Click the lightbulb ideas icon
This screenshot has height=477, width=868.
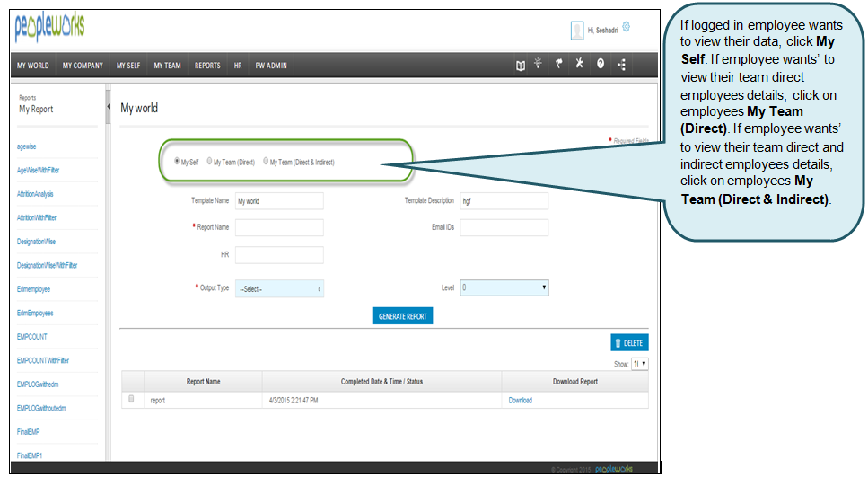[x=538, y=65]
